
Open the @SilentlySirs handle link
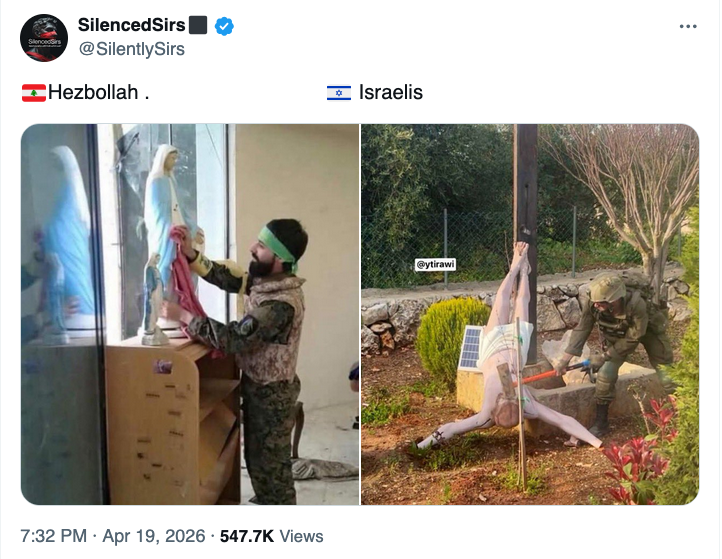(132, 49)
